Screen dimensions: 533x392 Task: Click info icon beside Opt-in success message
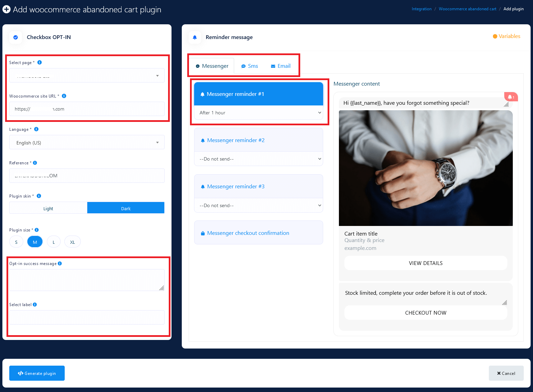click(x=60, y=263)
